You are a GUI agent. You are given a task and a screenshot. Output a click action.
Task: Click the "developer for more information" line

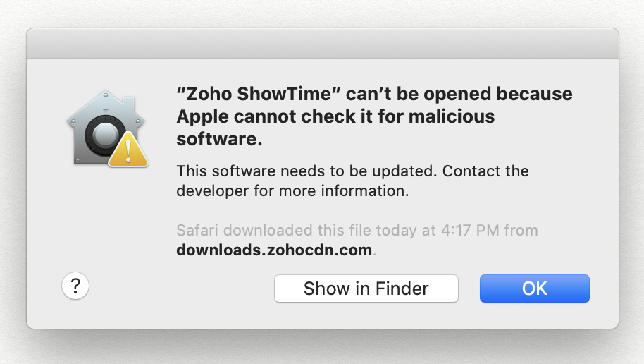(292, 190)
